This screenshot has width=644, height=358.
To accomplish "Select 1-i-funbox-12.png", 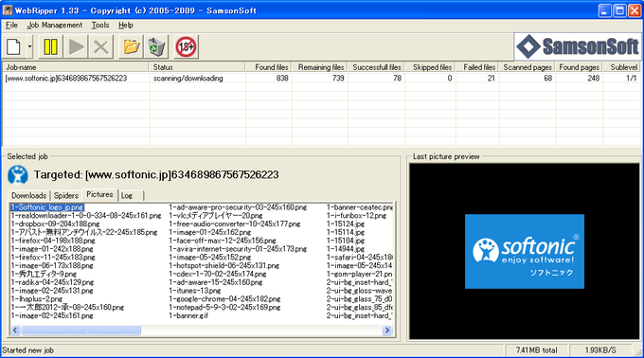I will point(356,216).
